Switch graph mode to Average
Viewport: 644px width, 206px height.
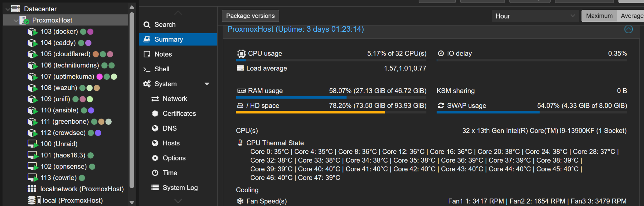click(x=631, y=16)
